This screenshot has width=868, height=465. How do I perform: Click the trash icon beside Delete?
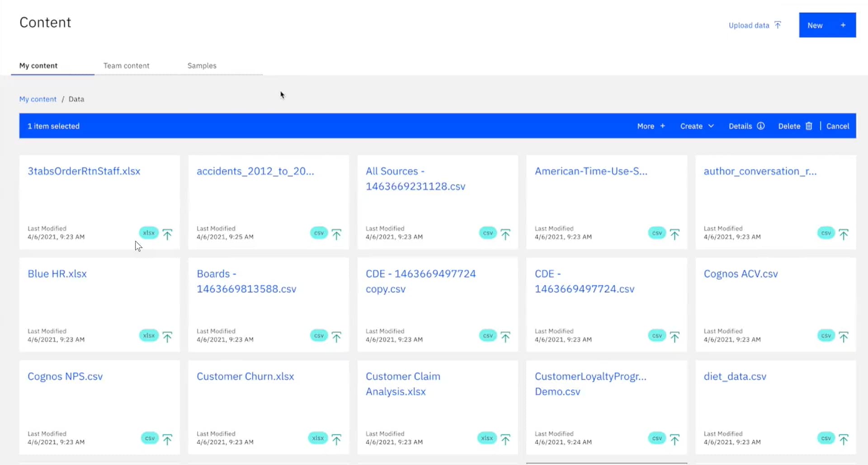tap(809, 126)
